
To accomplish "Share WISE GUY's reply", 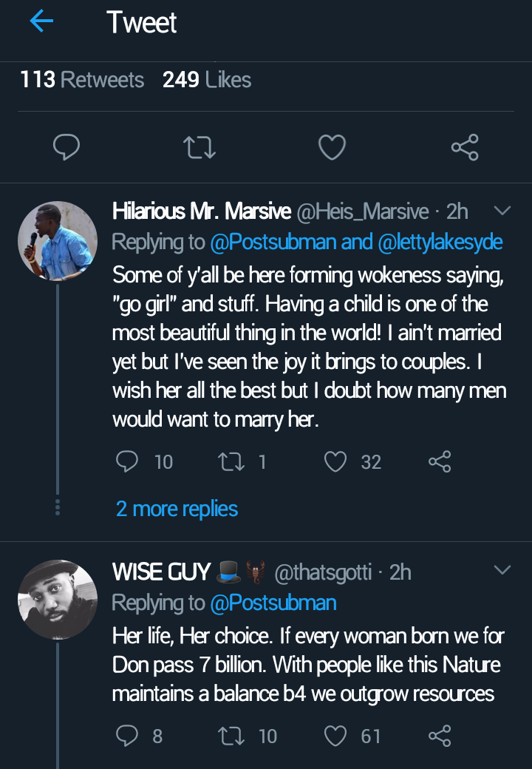I will pyautogui.click(x=439, y=736).
